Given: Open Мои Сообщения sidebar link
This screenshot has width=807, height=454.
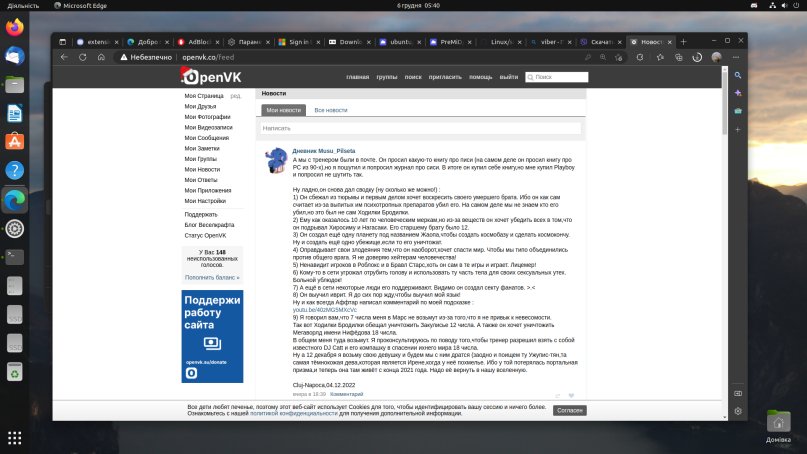Looking at the screenshot, I should (206, 138).
